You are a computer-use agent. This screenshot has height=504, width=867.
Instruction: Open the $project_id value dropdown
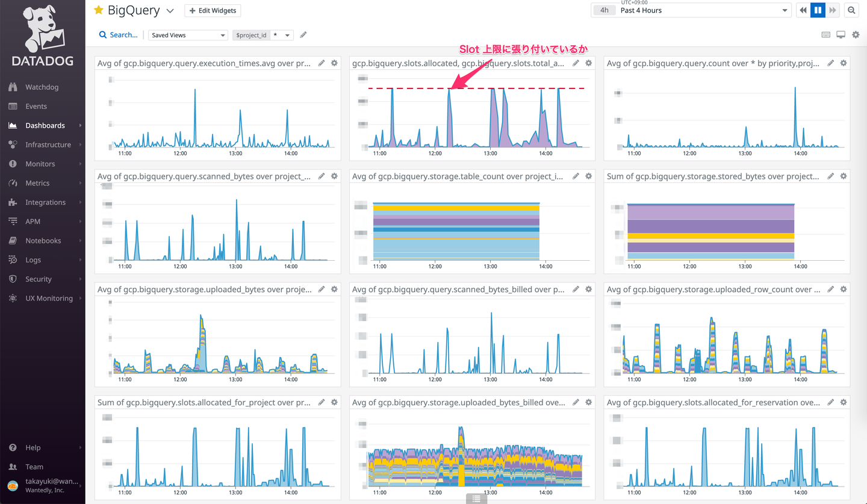click(x=282, y=36)
